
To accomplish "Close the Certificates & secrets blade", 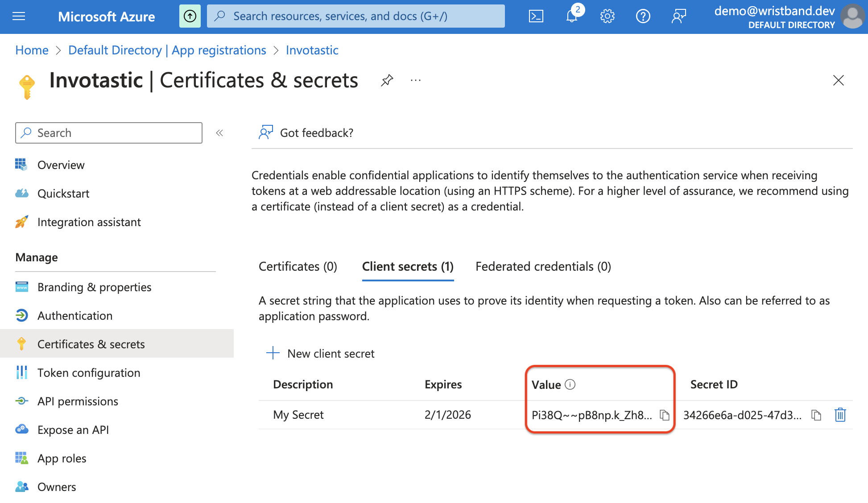I will pos(839,80).
